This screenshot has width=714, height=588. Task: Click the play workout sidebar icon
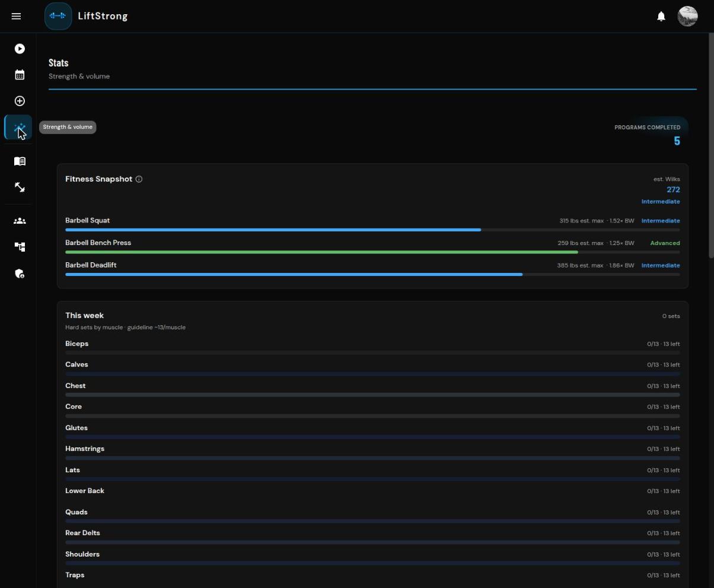[x=20, y=49]
